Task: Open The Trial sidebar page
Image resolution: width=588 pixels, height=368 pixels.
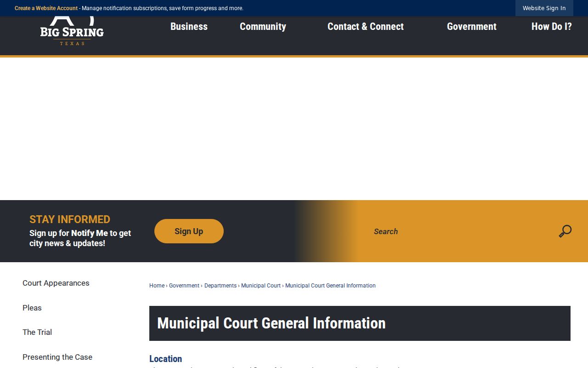Action: point(37,332)
